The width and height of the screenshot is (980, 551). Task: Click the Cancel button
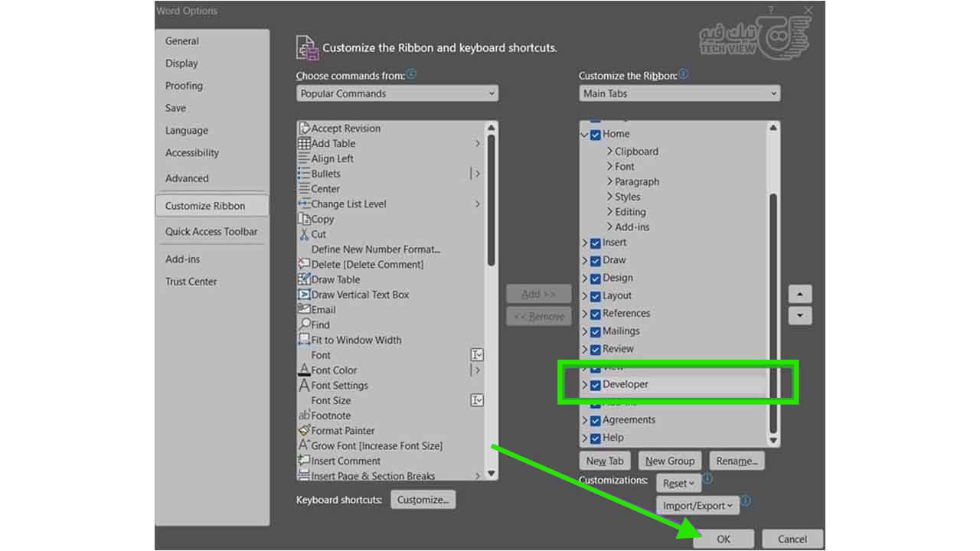(x=792, y=539)
